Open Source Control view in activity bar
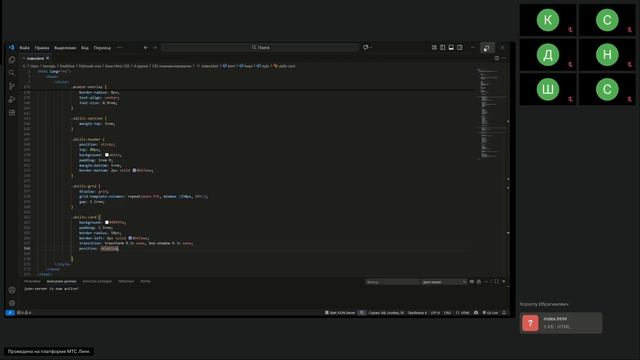 coord(12,86)
